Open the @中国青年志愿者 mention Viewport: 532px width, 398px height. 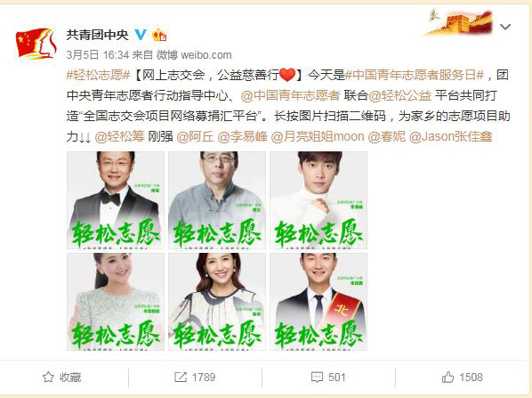click(290, 95)
